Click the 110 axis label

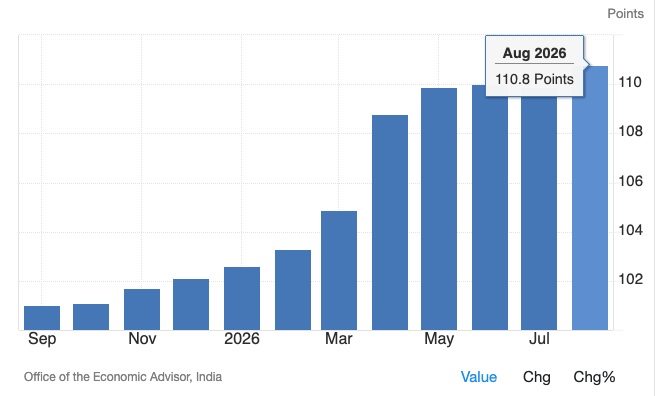tap(630, 82)
